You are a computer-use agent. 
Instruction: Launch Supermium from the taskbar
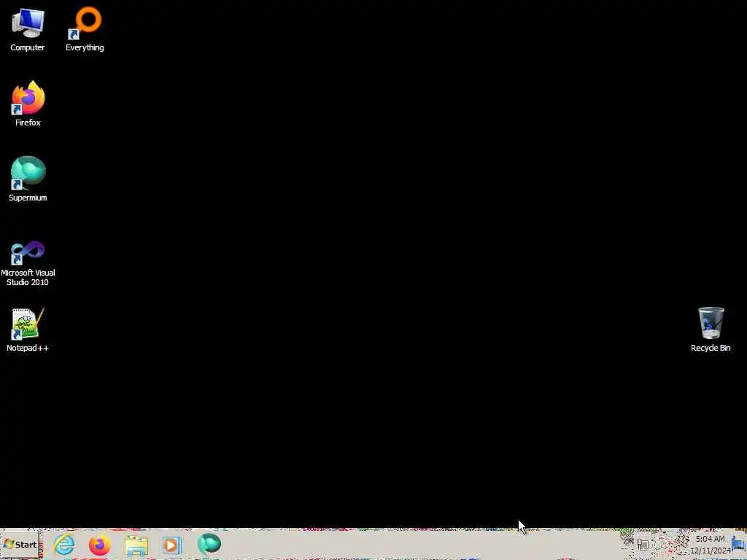tap(209, 544)
